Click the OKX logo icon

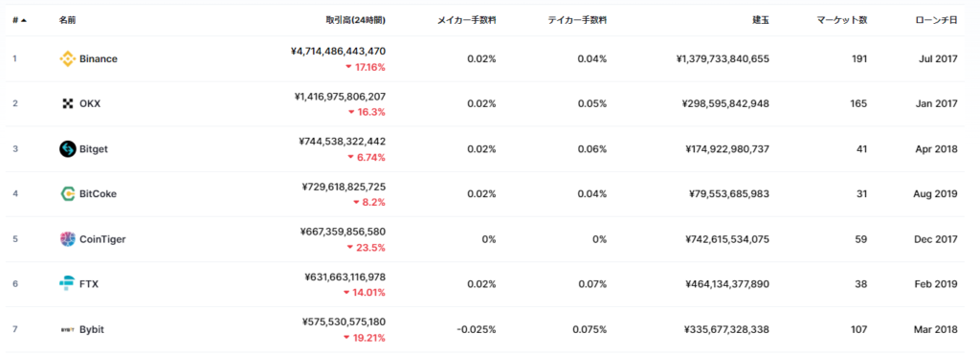[x=68, y=103]
